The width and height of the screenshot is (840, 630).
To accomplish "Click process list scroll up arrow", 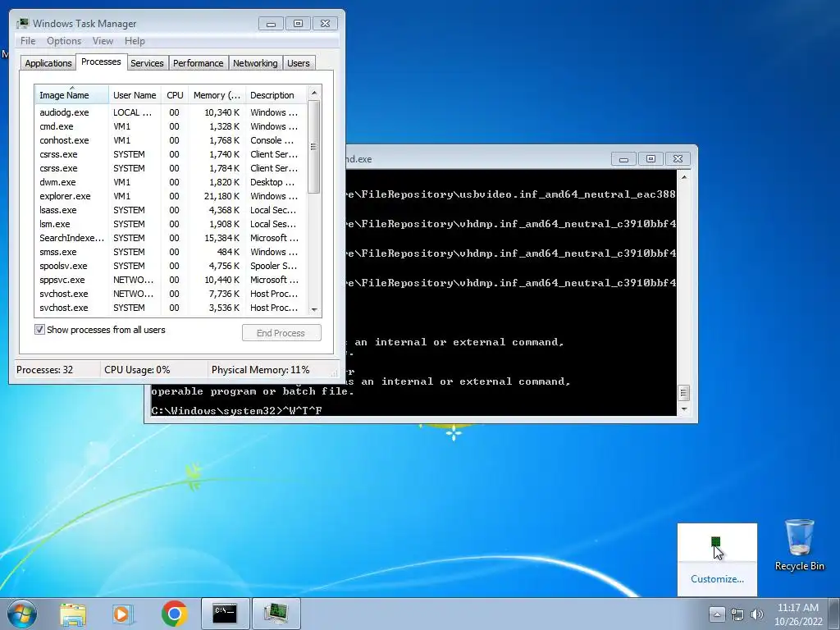I will click(314, 93).
